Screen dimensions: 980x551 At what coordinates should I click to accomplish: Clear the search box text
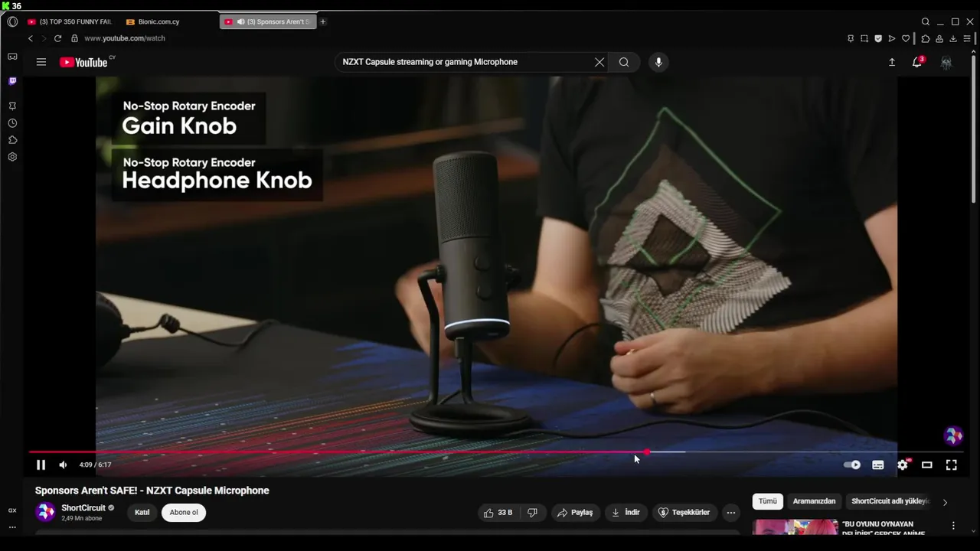pos(599,62)
